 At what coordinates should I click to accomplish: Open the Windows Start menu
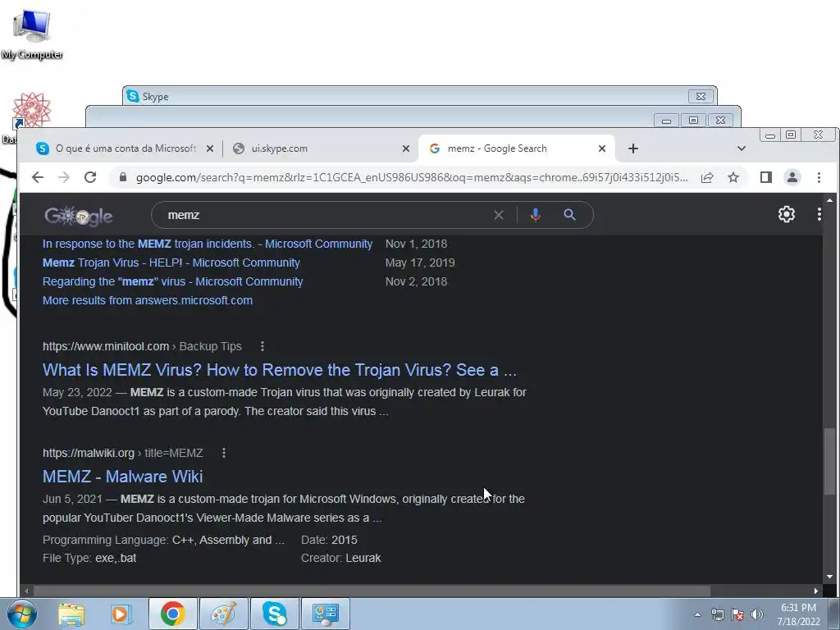click(x=21, y=614)
